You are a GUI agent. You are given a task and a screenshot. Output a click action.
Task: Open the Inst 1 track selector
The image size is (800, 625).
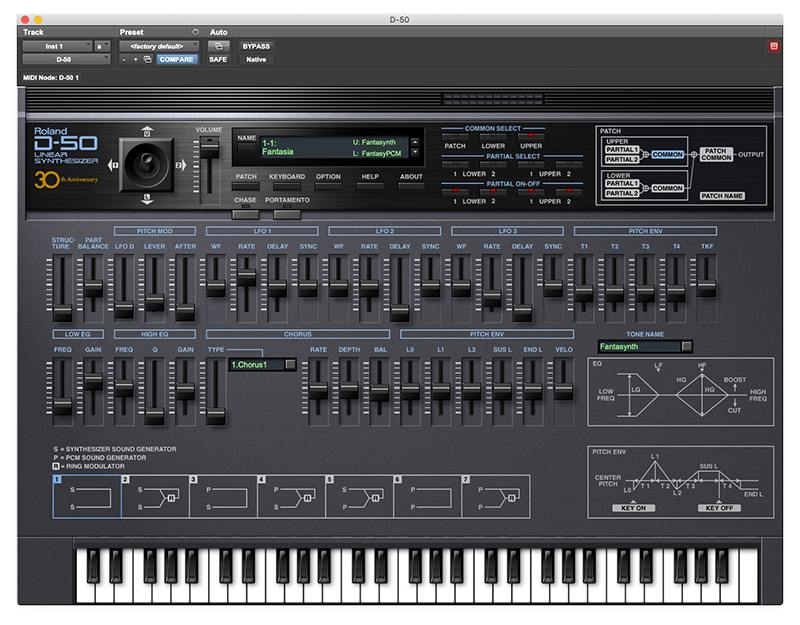(57, 46)
